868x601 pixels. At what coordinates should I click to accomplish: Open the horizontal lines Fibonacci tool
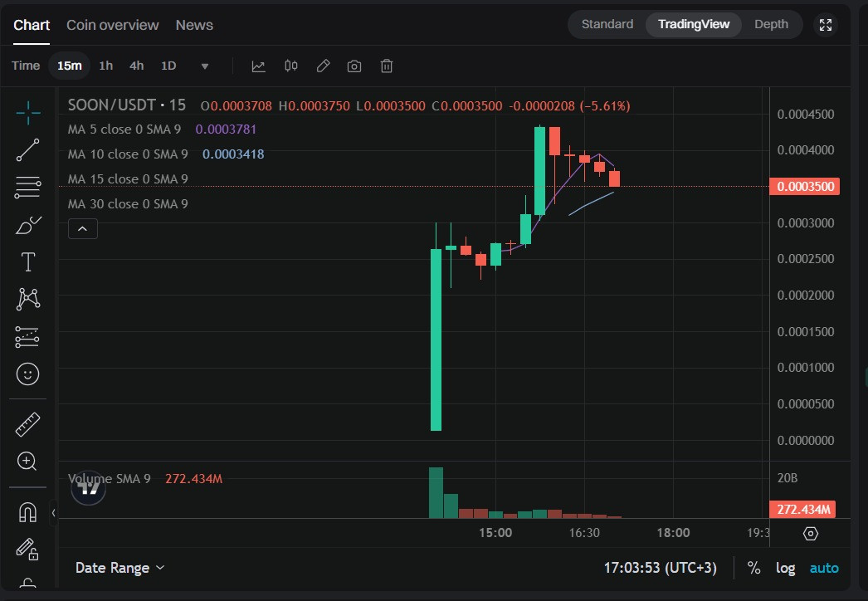pyautogui.click(x=27, y=188)
